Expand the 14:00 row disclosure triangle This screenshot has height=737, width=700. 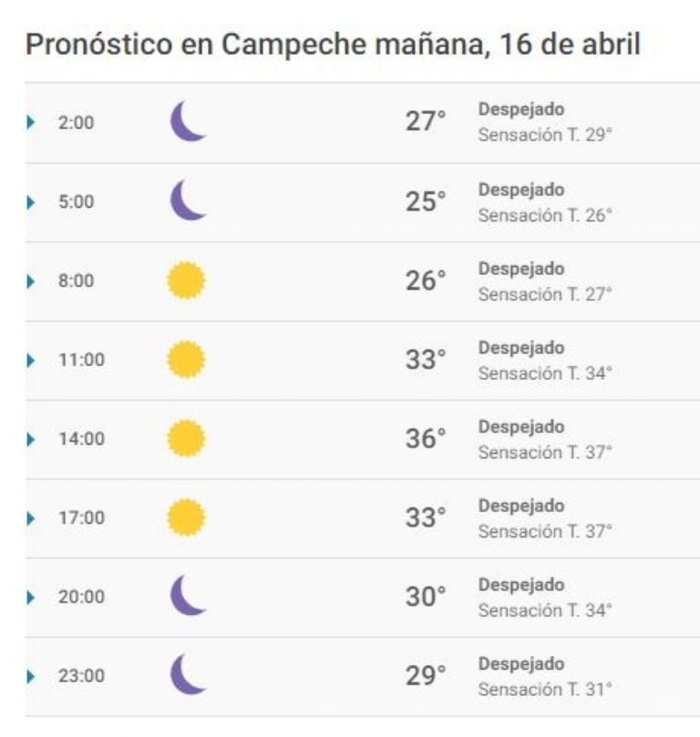click(31, 439)
